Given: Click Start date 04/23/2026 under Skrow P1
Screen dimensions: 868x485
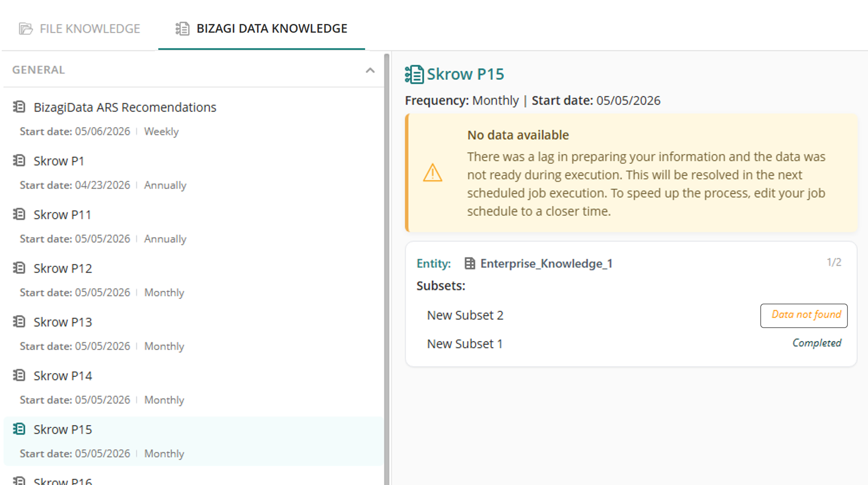Looking at the screenshot, I should click(x=75, y=185).
